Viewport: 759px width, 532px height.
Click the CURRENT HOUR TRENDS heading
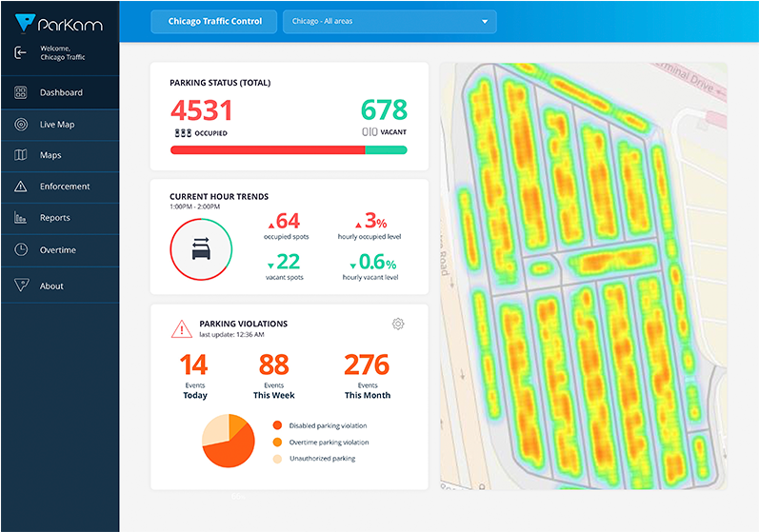click(219, 196)
